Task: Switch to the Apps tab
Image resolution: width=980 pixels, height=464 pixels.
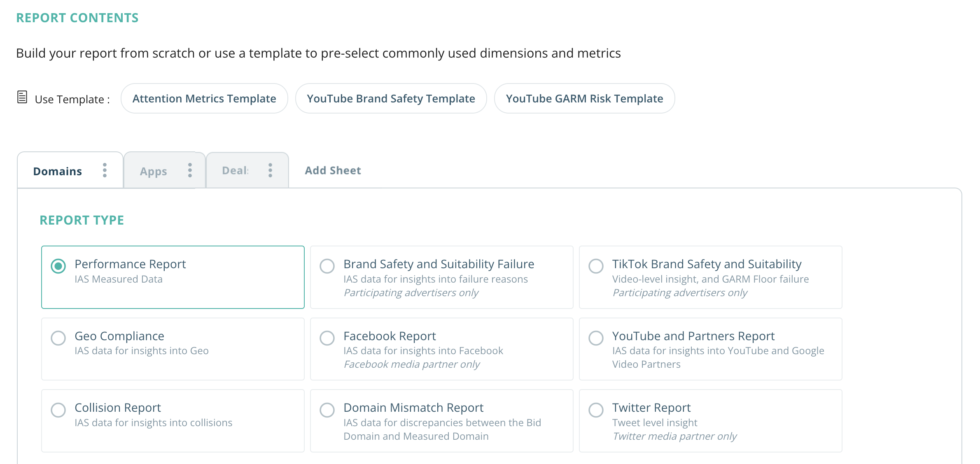Action: click(153, 171)
